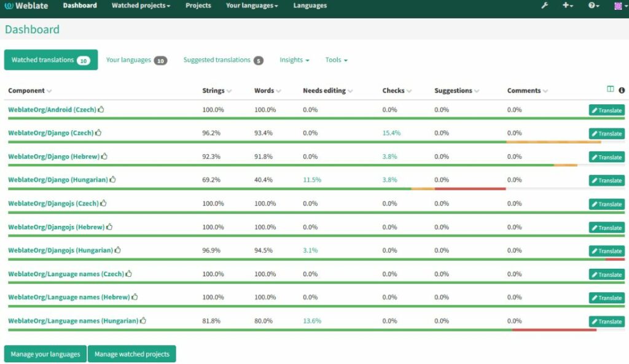The width and height of the screenshot is (629, 364).
Task: Click thumbs-up icon next to Language names (Hebrew)
Action: pyautogui.click(x=135, y=296)
